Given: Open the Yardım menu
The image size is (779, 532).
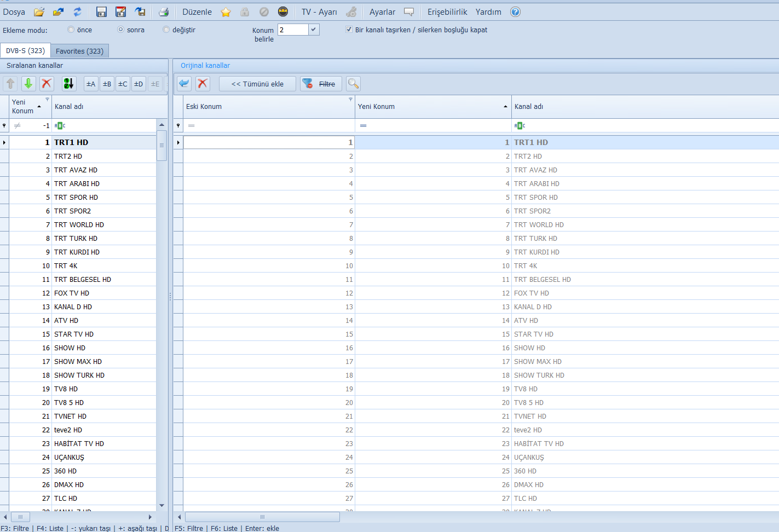Looking at the screenshot, I should click(x=488, y=12).
